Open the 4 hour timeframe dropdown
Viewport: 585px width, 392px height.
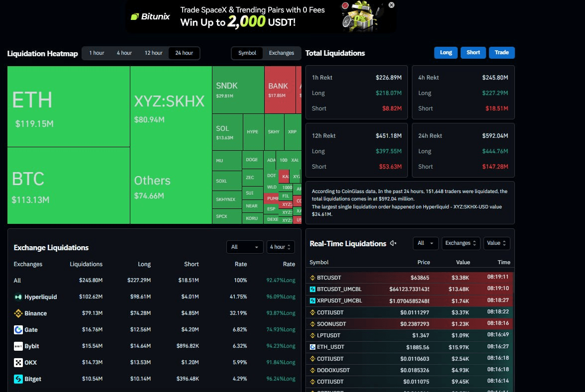281,247
